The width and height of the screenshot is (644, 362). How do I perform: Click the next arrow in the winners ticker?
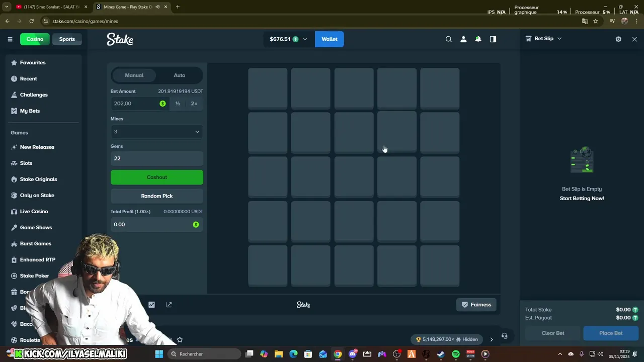pos(492,339)
